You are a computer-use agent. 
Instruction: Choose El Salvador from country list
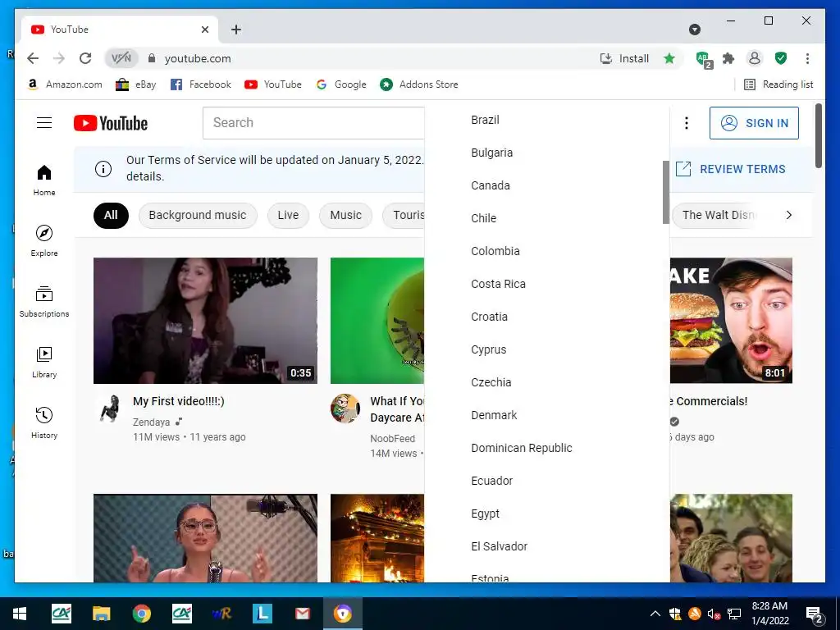(x=546, y=546)
